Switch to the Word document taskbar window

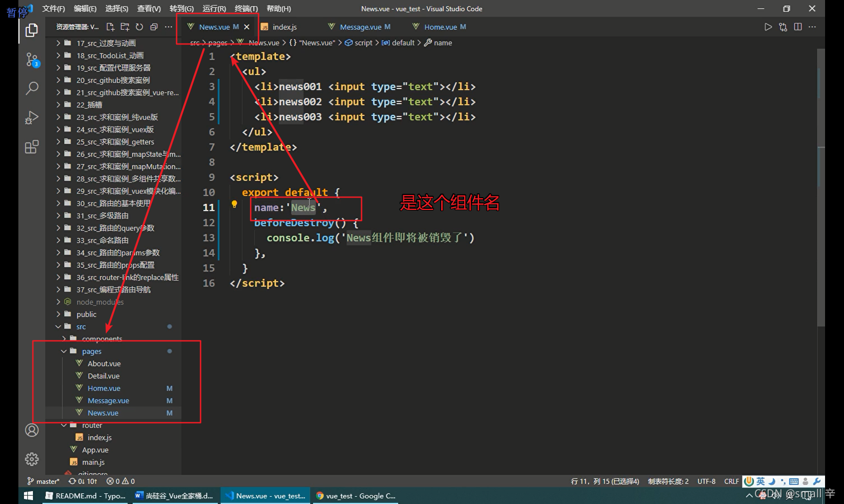point(174,495)
